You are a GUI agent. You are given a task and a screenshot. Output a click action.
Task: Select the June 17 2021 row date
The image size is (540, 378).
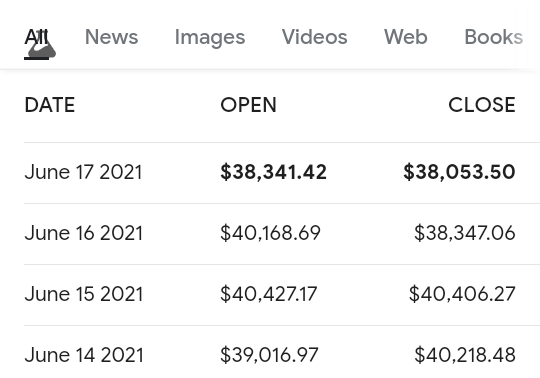point(83,172)
